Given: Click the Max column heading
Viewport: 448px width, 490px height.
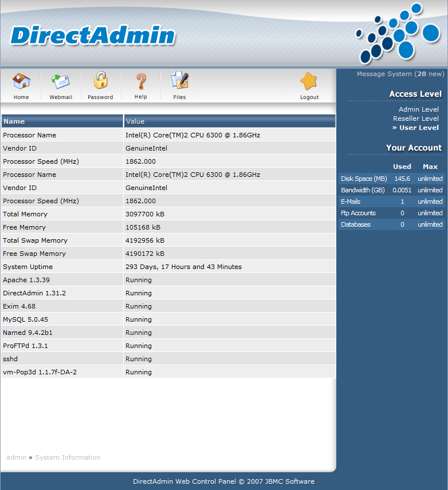Looking at the screenshot, I should [430, 167].
